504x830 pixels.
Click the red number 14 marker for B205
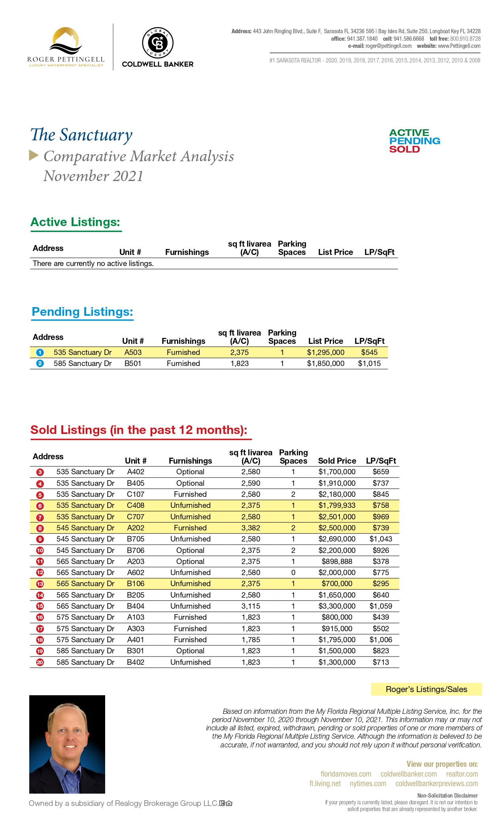[40, 595]
